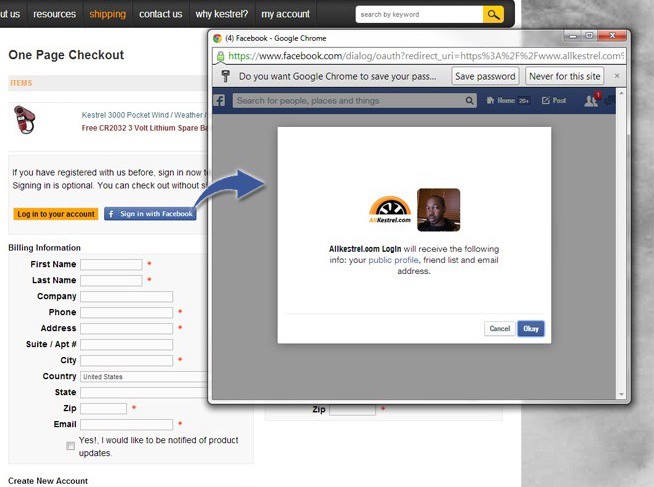The image size is (654, 487).
Task: Click the City input field
Action: pos(126,360)
